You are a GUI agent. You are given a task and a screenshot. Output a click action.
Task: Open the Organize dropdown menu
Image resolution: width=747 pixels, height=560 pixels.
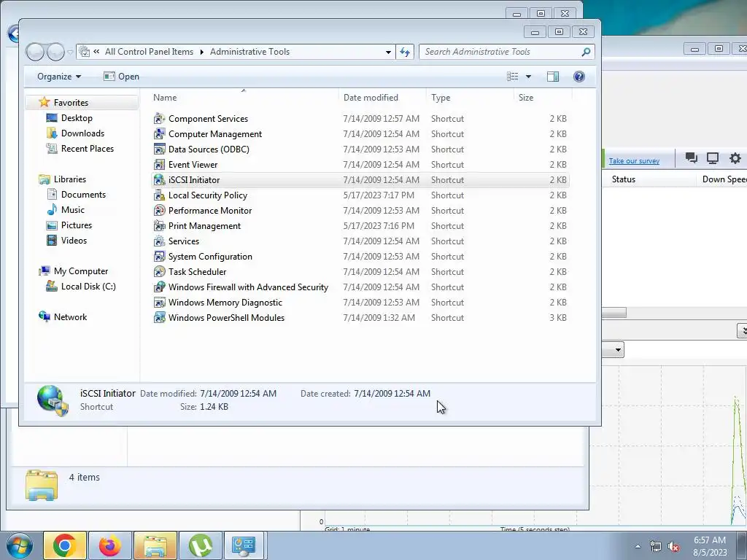59,77
